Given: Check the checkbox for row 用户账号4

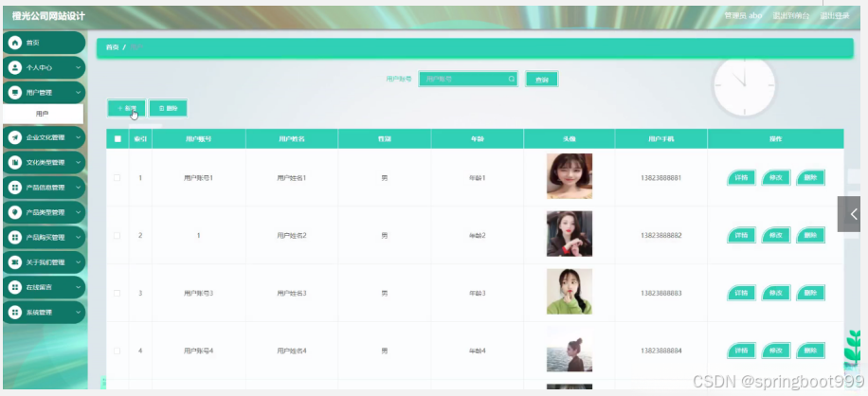Looking at the screenshot, I should tap(117, 351).
